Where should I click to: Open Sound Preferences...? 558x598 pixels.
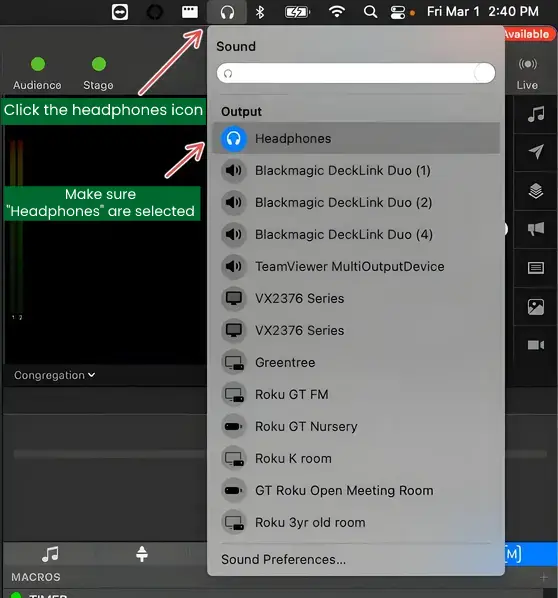283,559
